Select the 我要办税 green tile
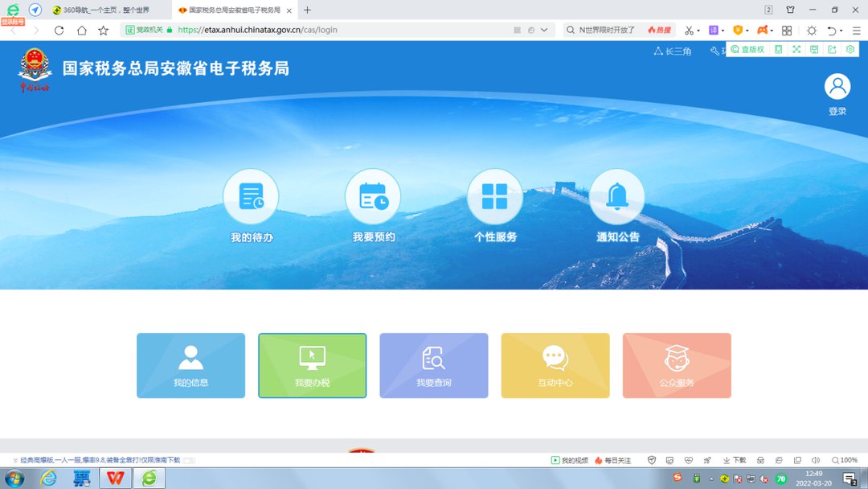The height and width of the screenshot is (489, 868). [312, 366]
